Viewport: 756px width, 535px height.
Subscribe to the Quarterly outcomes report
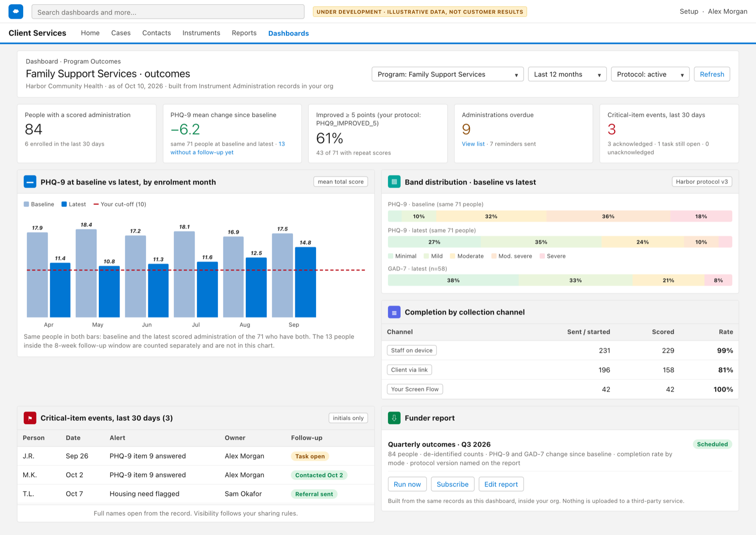453,484
